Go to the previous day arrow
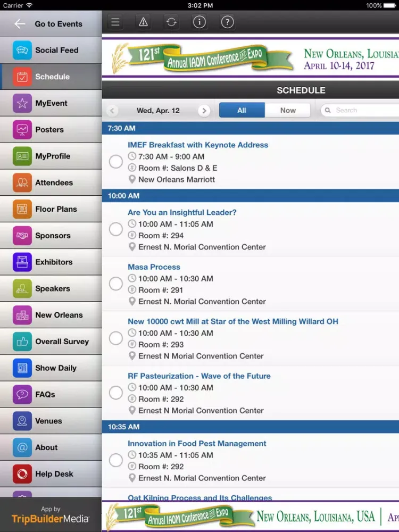The height and width of the screenshot is (532, 399). pyautogui.click(x=112, y=111)
